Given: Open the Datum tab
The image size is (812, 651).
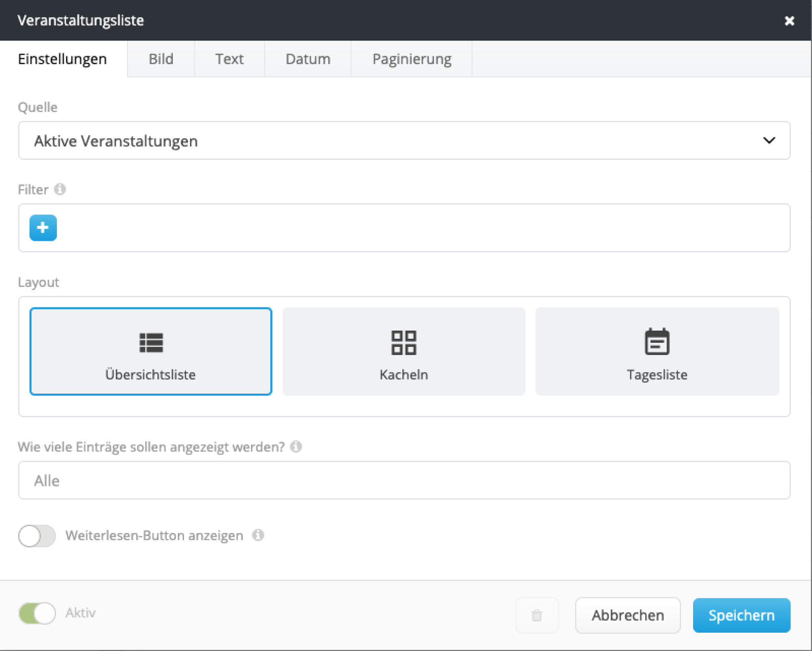Looking at the screenshot, I should 308,59.
